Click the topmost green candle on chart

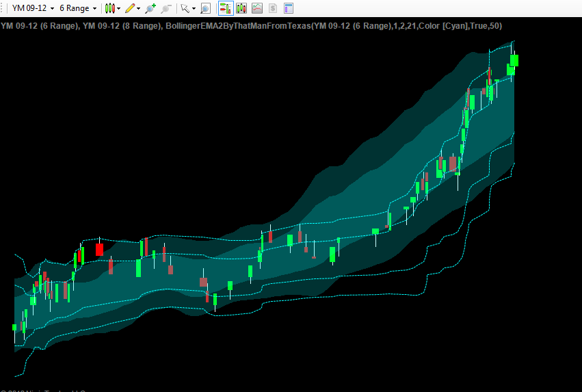(514, 60)
